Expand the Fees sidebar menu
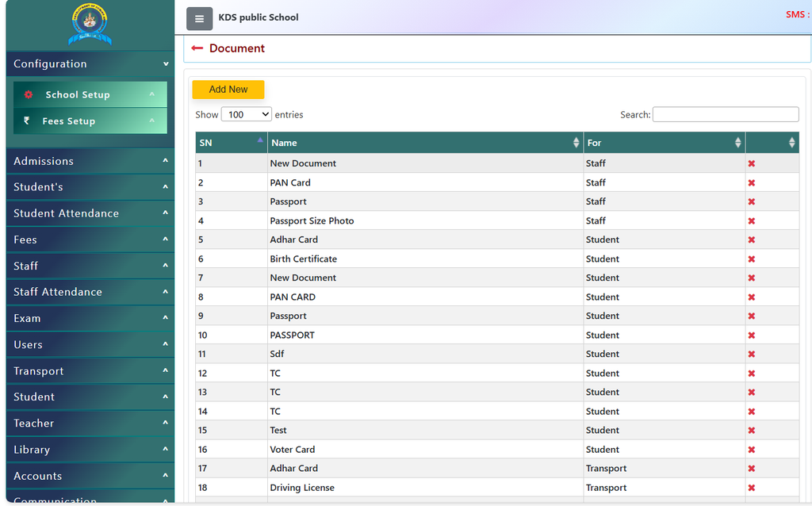The height and width of the screenshot is (506, 812). (90, 240)
